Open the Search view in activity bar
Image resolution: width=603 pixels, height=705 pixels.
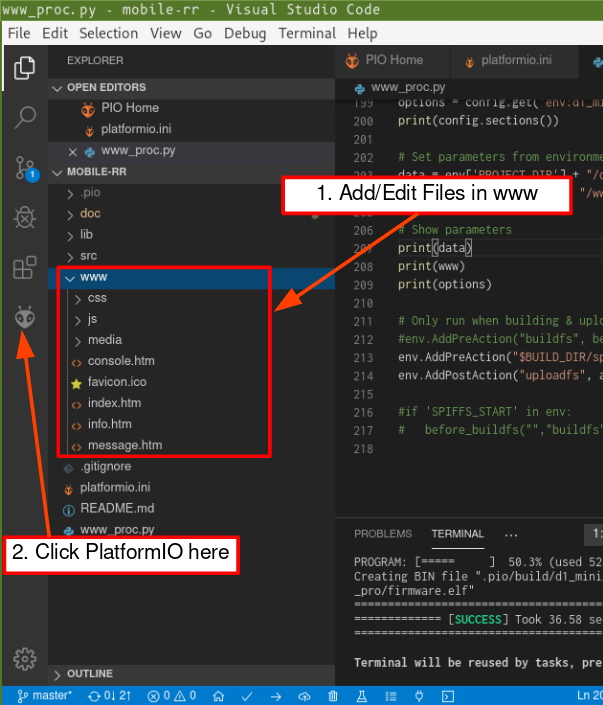pyautogui.click(x=25, y=117)
